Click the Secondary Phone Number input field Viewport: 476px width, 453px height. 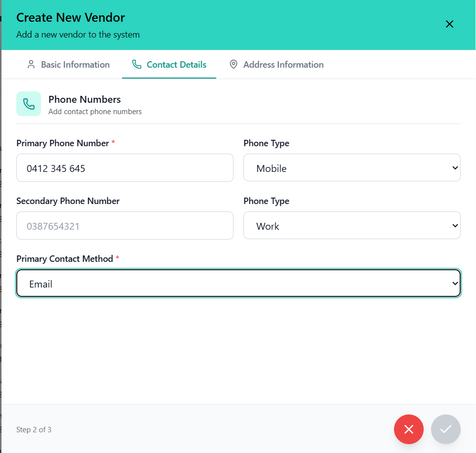pos(124,225)
